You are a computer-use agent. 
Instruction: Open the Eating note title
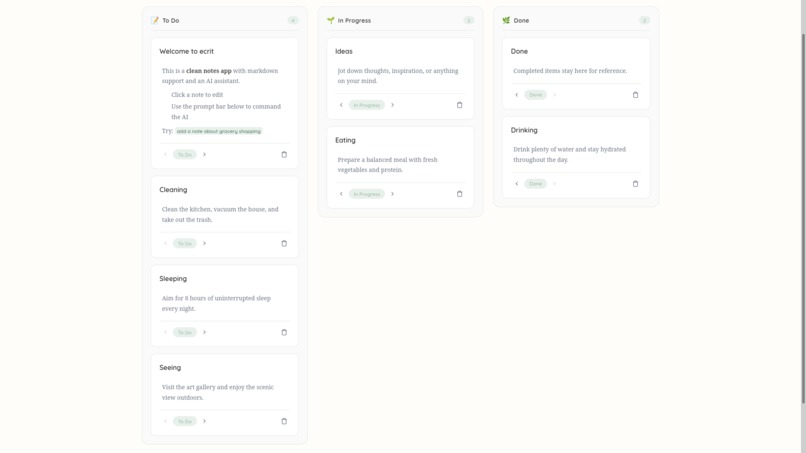(345, 140)
